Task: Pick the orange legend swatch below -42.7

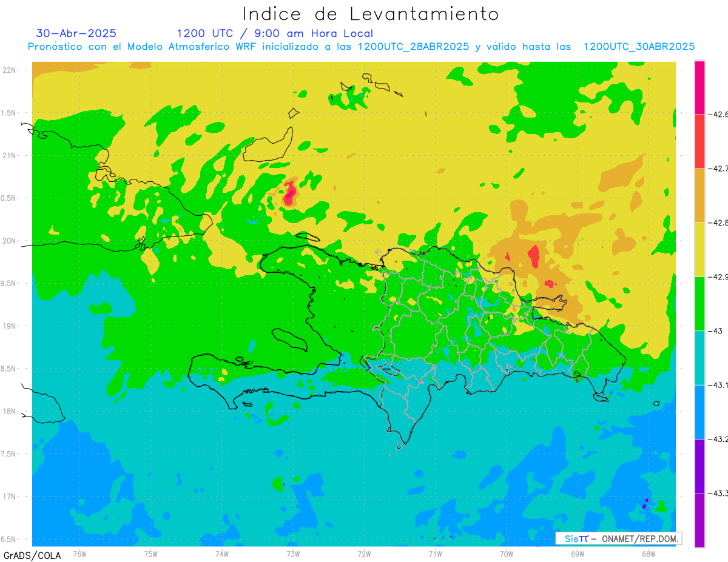Action: pyautogui.click(x=699, y=195)
